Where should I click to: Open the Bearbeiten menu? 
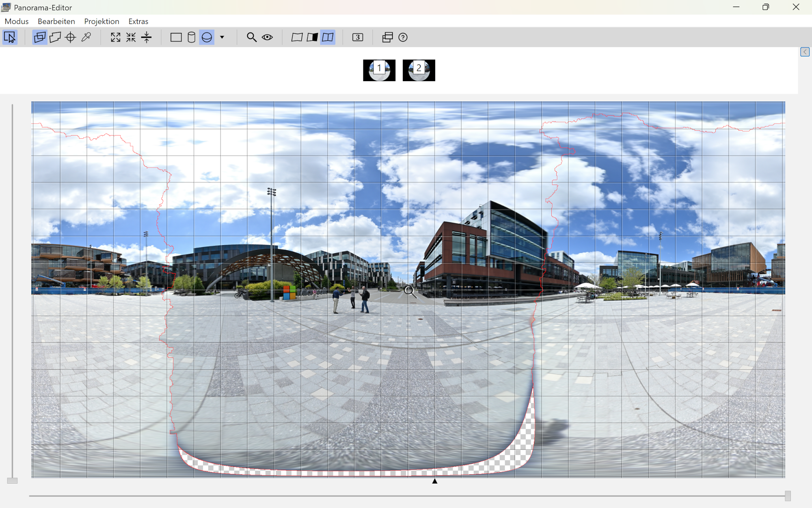56,21
